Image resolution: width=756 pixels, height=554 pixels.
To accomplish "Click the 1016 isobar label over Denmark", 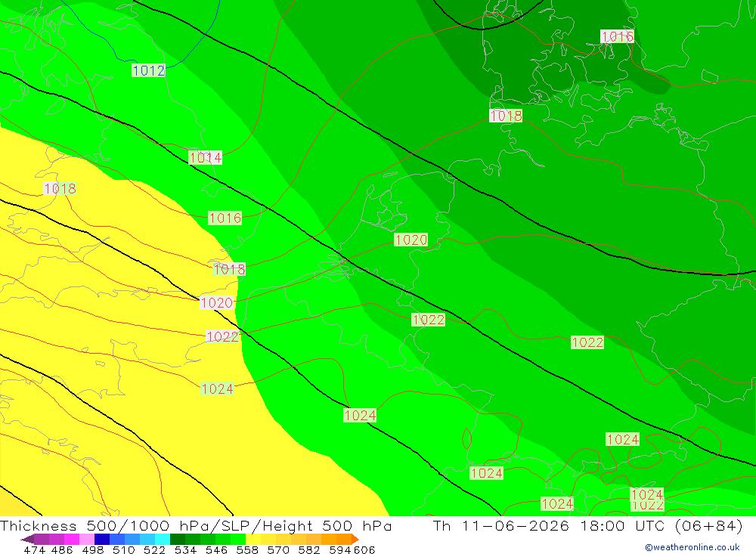I will coord(617,36).
